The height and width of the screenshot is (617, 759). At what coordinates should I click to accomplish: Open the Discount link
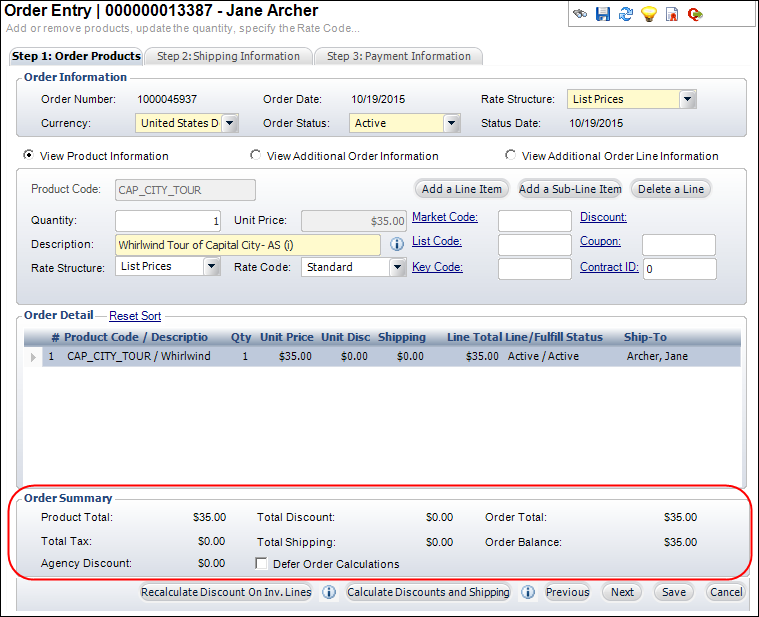[603, 217]
